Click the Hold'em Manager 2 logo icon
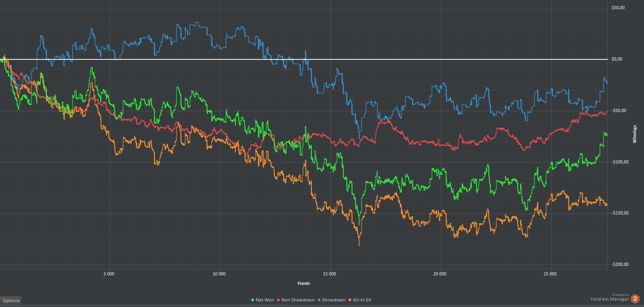This screenshot has width=644, height=307. coord(635,299)
